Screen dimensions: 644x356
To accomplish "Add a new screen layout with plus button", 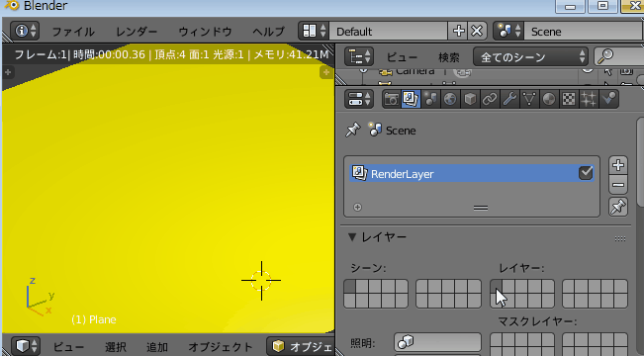I will tap(458, 32).
